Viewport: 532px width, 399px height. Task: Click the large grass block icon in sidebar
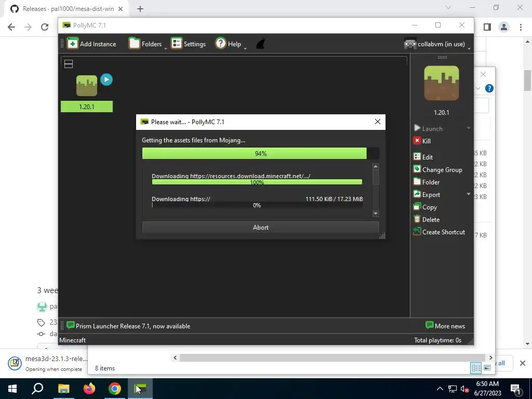[x=442, y=83]
